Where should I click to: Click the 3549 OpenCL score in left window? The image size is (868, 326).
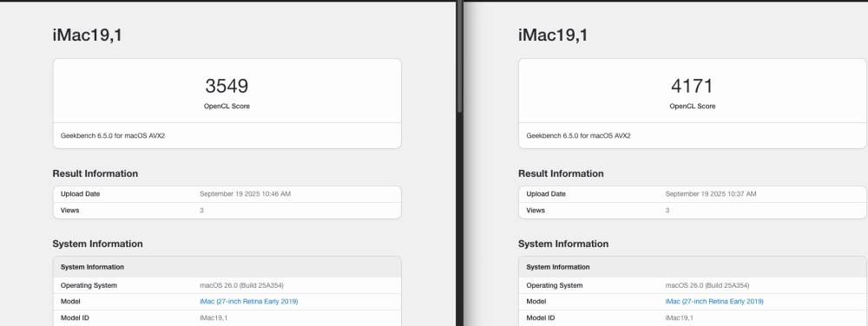click(227, 86)
